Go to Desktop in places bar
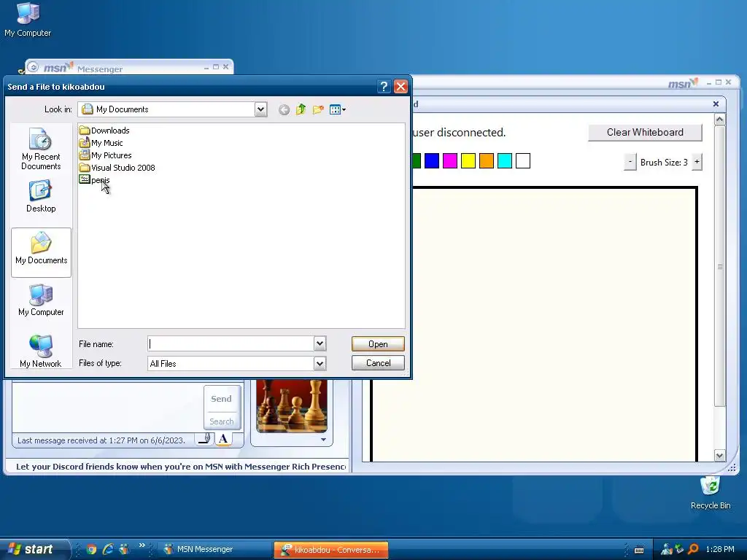 41,196
